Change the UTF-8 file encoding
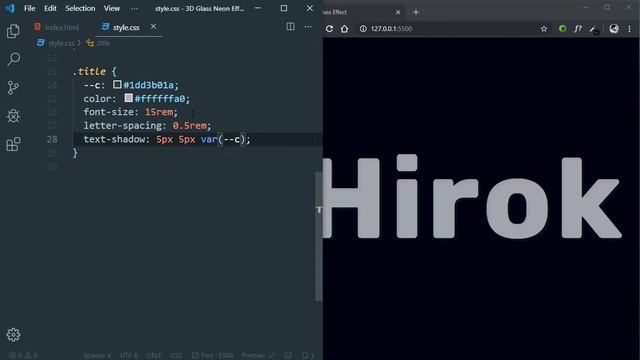This screenshot has height=360, width=640. point(129,356)
